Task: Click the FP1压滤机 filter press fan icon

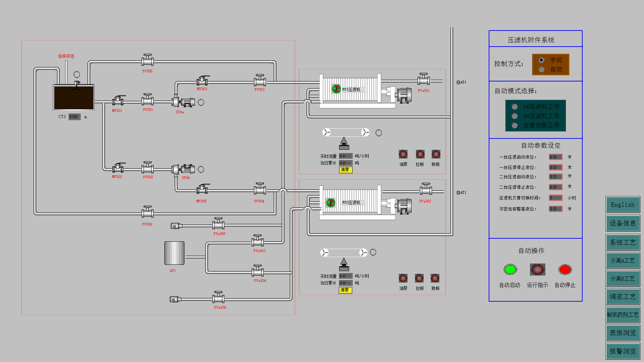Action: pyautogui.click(x=336, y=89)
